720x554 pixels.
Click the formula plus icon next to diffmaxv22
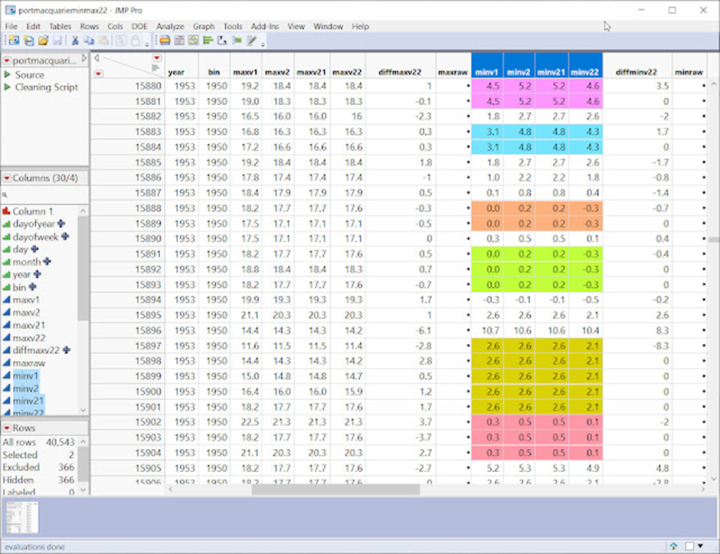[66, 350]
